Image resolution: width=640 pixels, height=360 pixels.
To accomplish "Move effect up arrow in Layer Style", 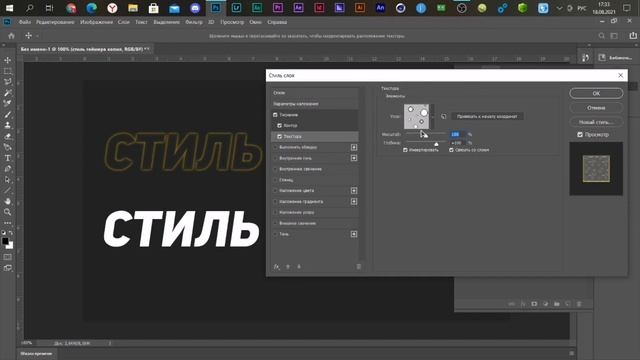I will (x=288, y=267).
